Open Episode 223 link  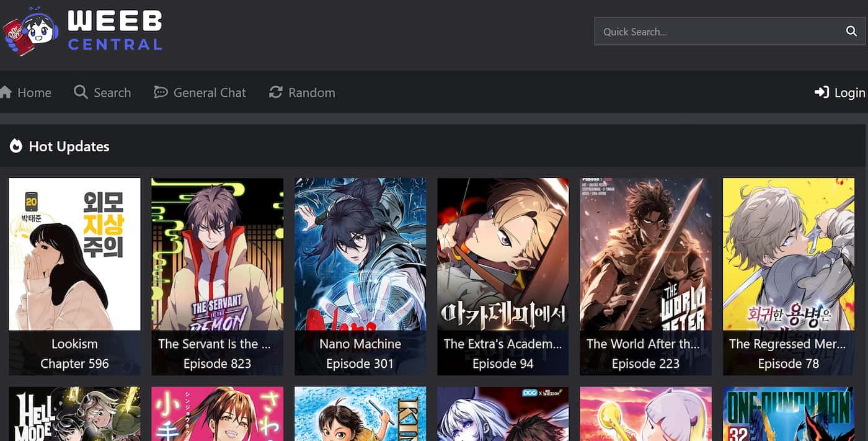pos(646,363)
